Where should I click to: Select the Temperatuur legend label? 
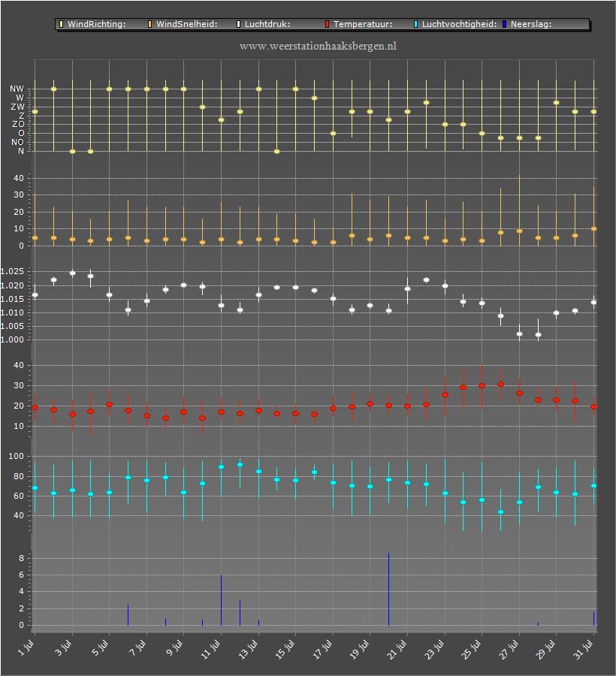pyautogui.click(x=363, y=24)
